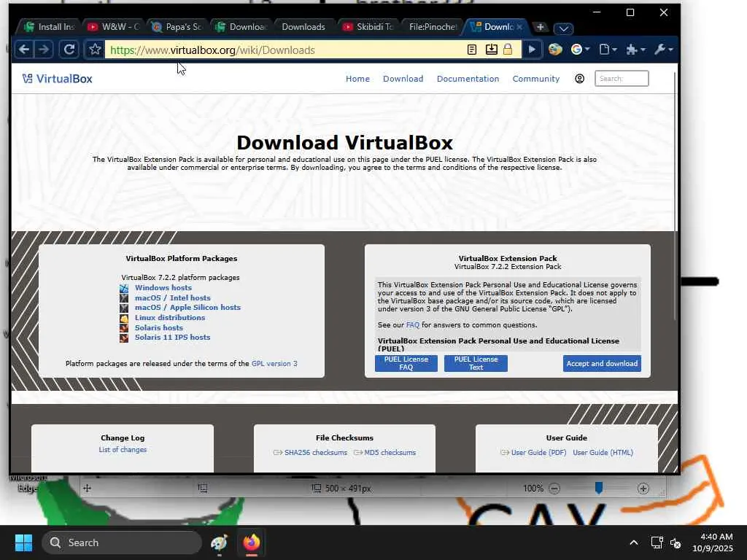
Task: Click Accept and download button
Action: coord(602,363)
